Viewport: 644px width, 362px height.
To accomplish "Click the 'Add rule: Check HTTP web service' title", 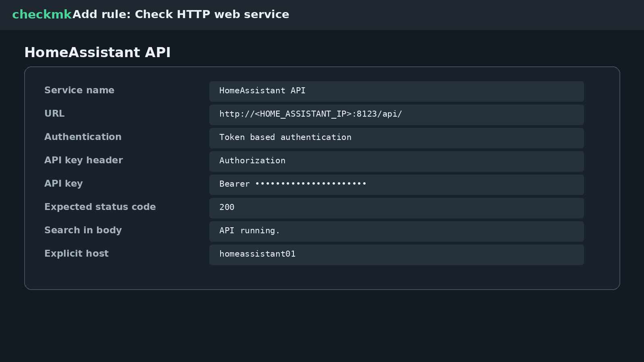I will pyautogui.click(x=181, y=14).
